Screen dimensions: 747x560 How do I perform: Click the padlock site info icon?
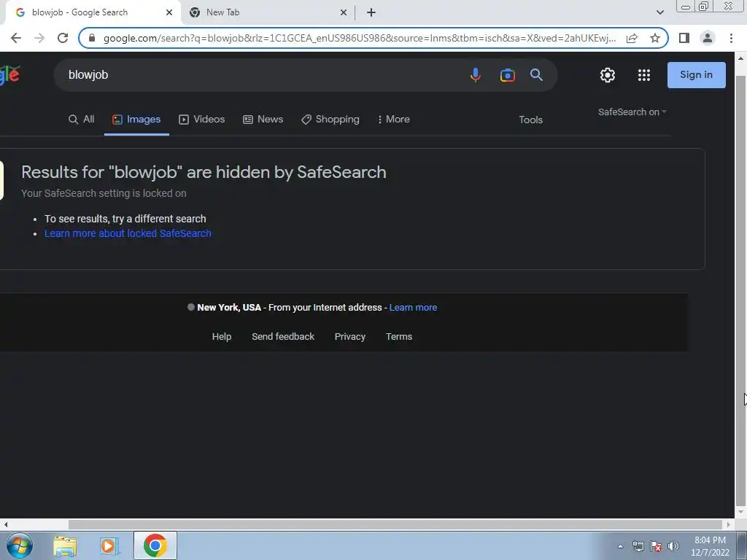click(x=92, y=38)
